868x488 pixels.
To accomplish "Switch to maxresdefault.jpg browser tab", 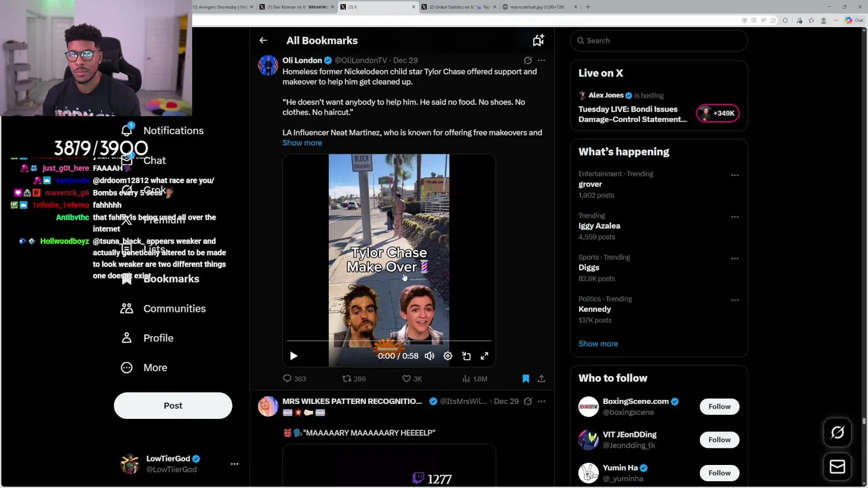I will click(540, 7).
